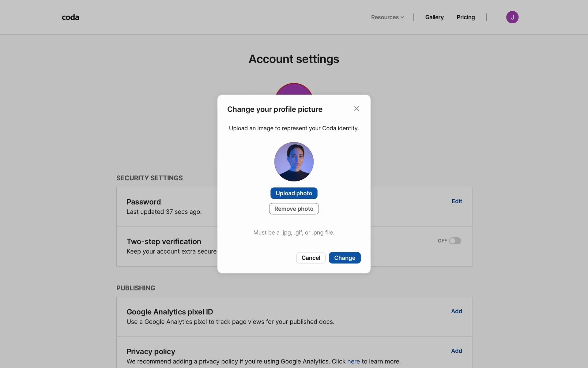Click the purple J account avatar

[512, 17]
